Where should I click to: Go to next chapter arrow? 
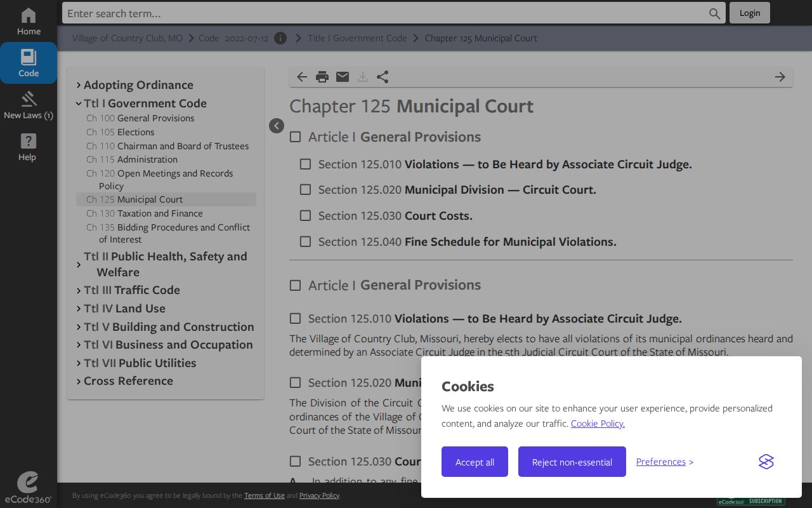(x=780, y=77)
